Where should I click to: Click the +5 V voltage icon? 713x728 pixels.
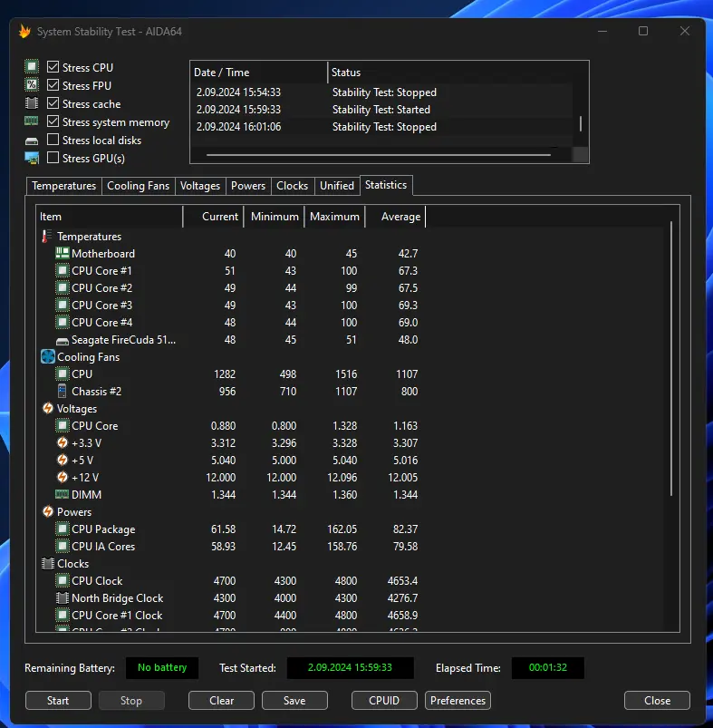click(x=63, y=460)
